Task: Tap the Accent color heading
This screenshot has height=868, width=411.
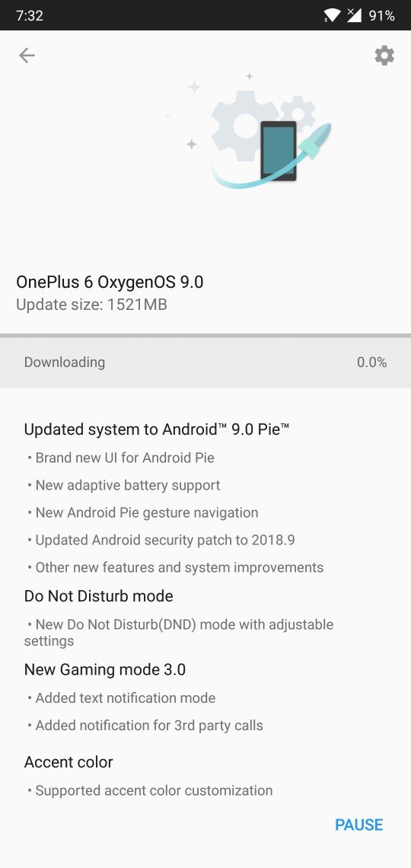Action: pos(68,762)
